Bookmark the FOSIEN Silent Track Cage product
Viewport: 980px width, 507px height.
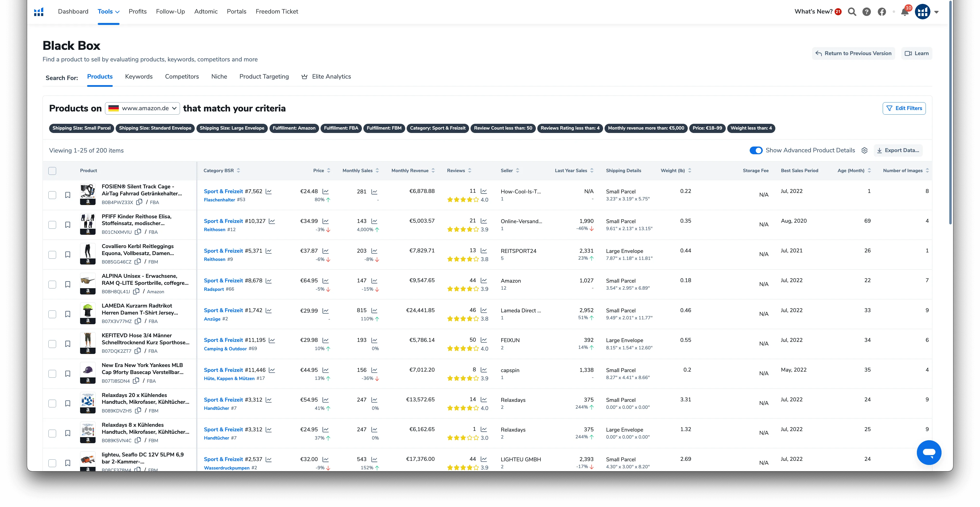[x=68, y=195]
